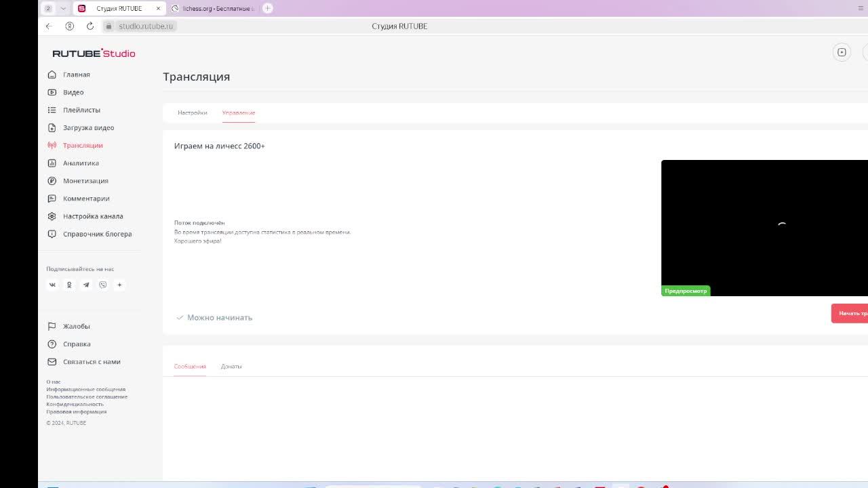Click the Трансляция page heading
This screenshot has width=868, height=488.
coord(197,77)
